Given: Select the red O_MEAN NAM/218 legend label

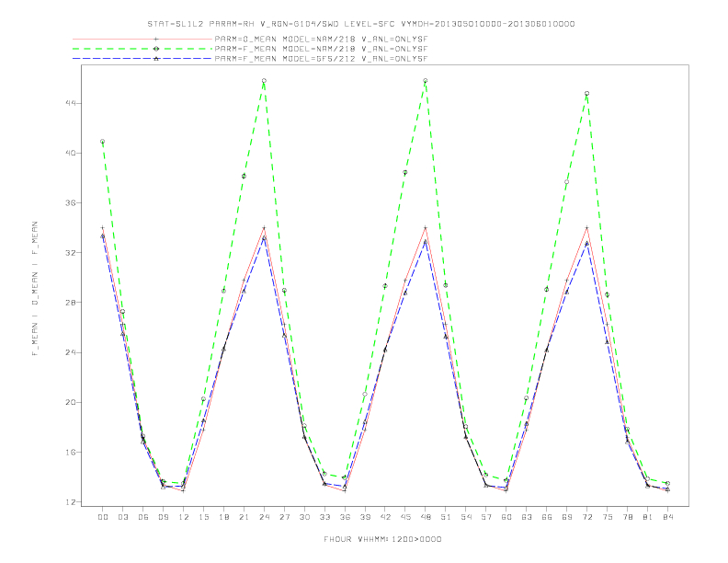Looking at the screenshot, I should point(321,40).
